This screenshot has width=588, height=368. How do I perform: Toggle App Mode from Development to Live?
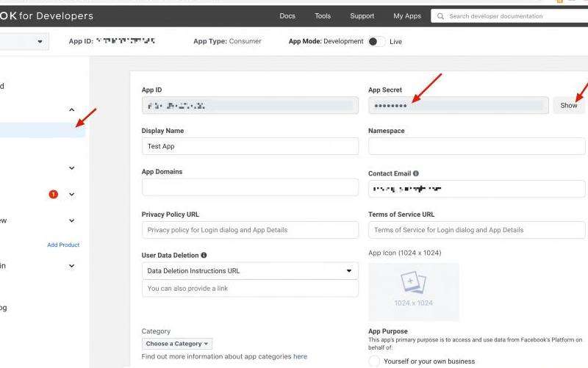coord(376,42)
